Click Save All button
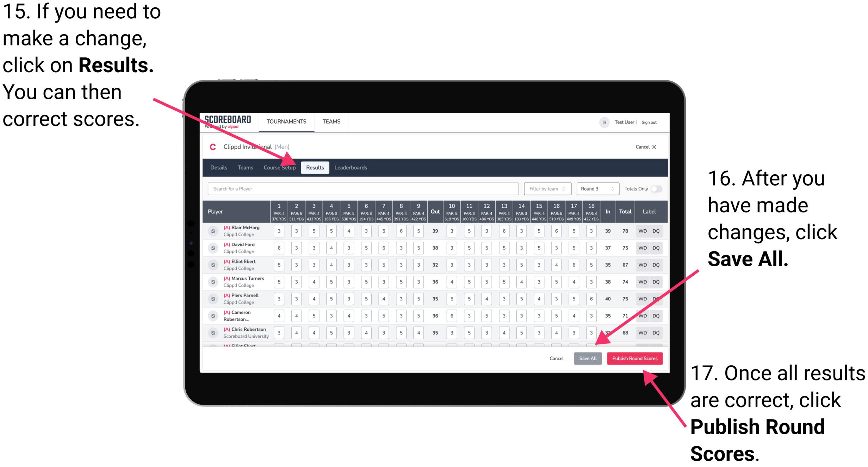 click(x=587, y=358)
